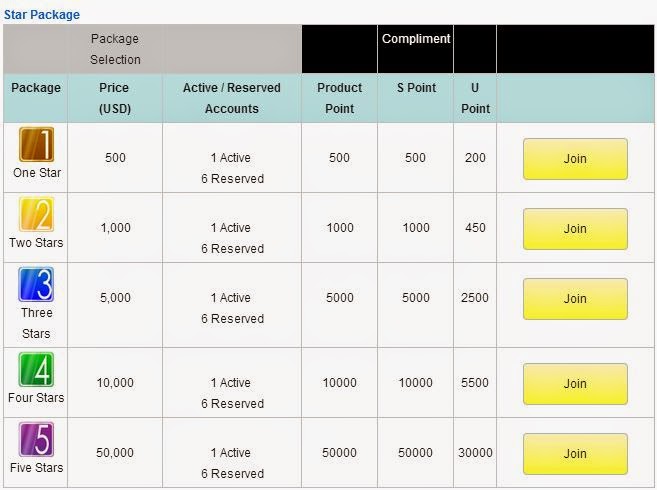Join the Two Stars package
Viewport: 657px width, 490px height.
click(x=575, y=229)
